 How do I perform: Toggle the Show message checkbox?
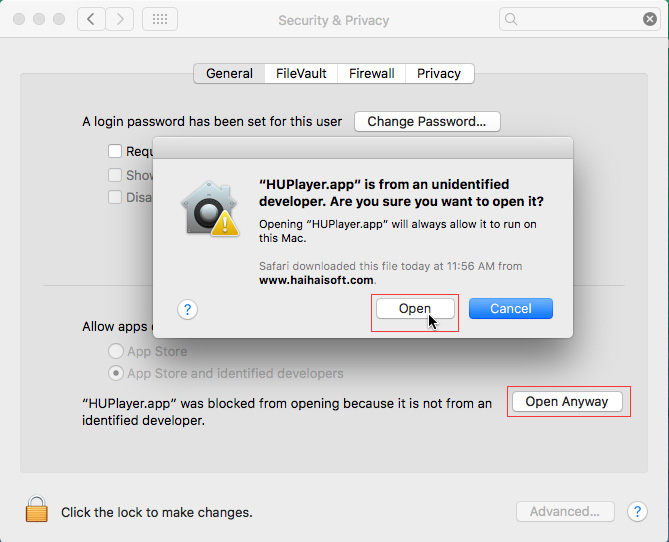click(x=115, y=175)
